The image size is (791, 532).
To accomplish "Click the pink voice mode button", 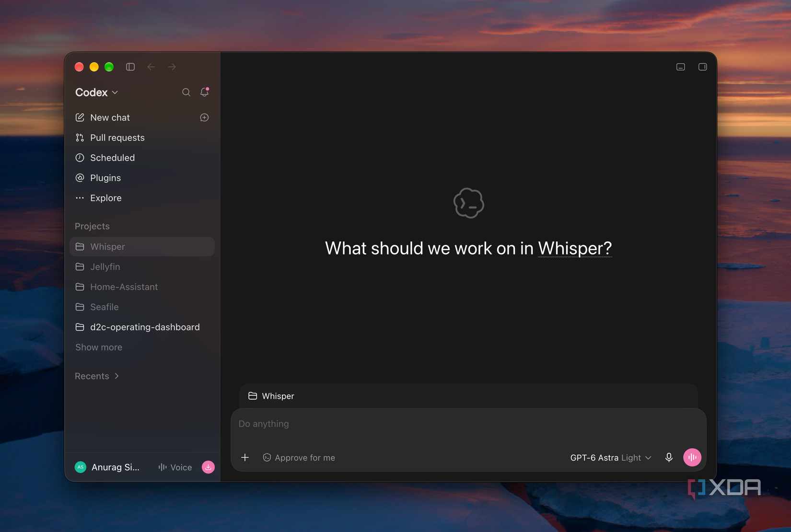I will point(692,458).
